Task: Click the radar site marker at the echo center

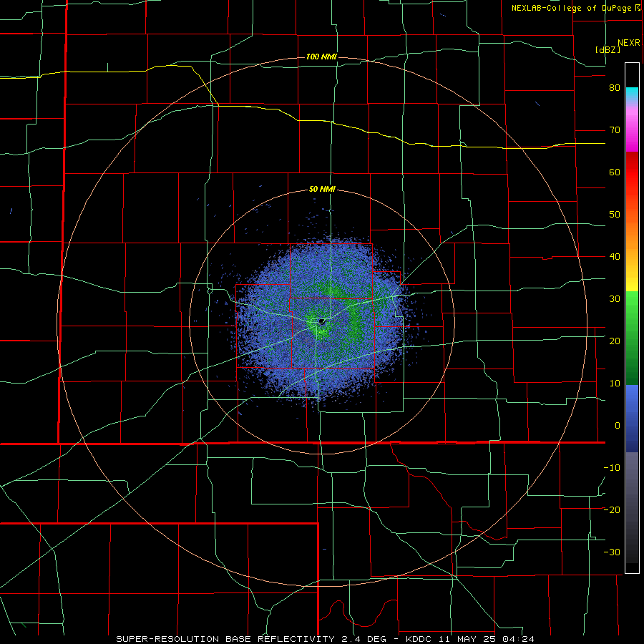Action: pyautogui.click(x=321, y=321)
